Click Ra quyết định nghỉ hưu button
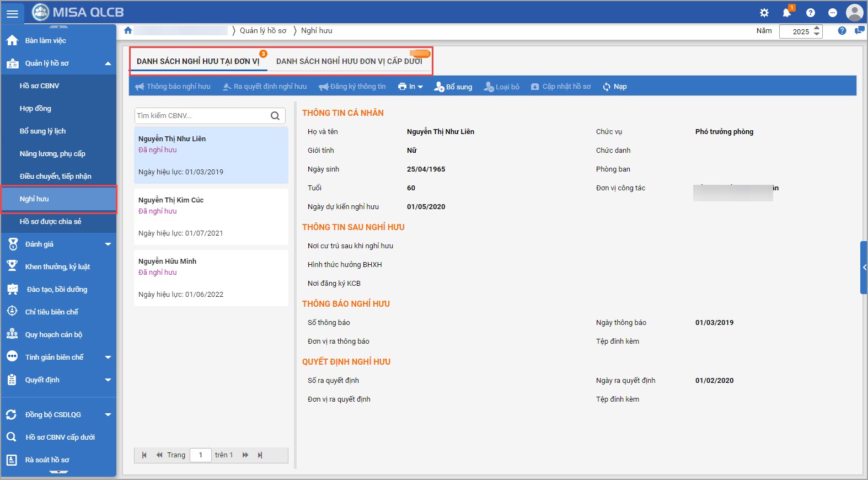868x480 pixels. [264, 87]
